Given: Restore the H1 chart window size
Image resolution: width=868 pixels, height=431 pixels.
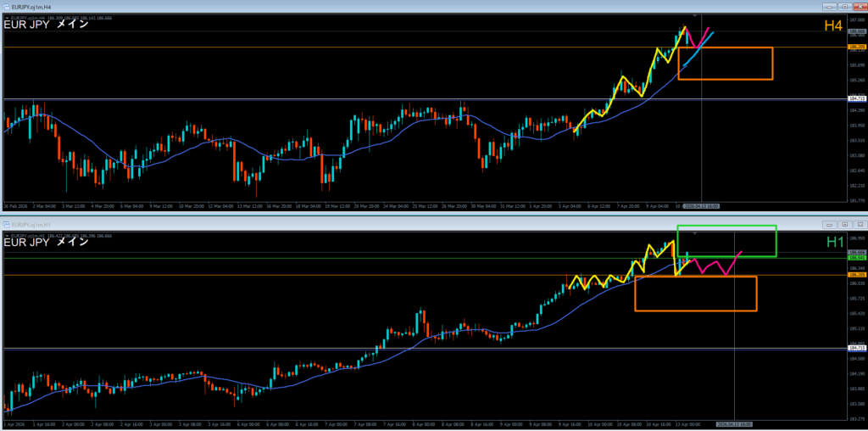Looking at the screenshot, I should [x=843, y=225].
